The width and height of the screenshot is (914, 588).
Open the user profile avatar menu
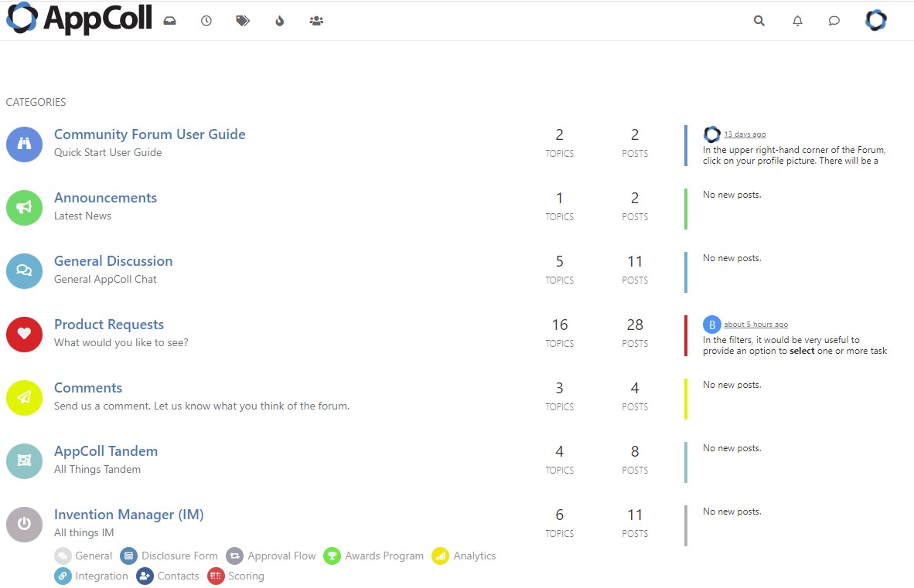[875, 21]
